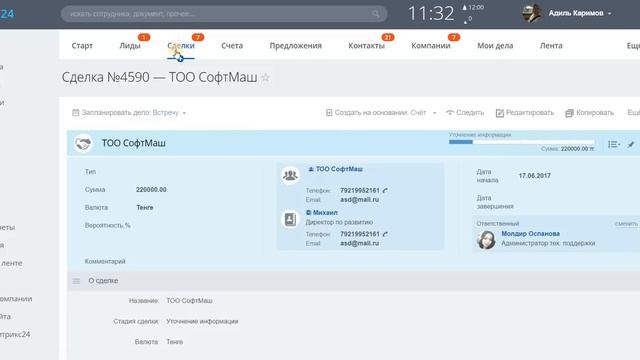The width and height of the screenshot is (640, 360).
Task: Click the 220000.00 sum value
Action: pos(151,190)
